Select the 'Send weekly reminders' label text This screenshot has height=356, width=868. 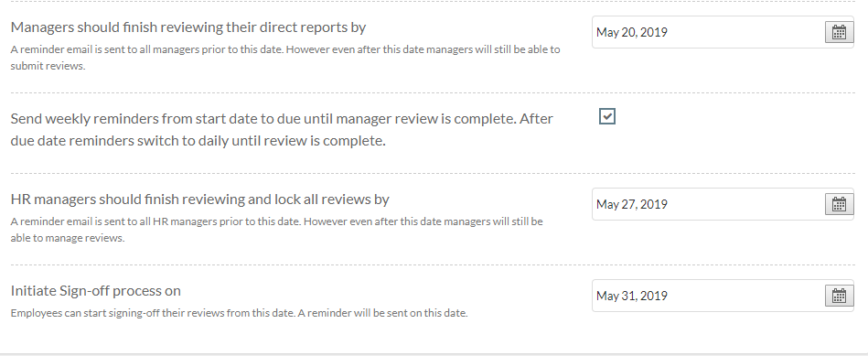(282, 130)
